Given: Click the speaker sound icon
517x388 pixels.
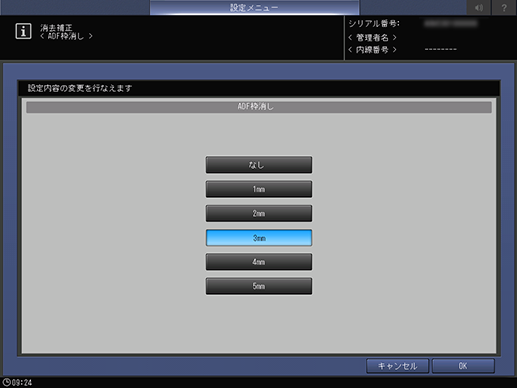Looking at the screenshot, I should (x=478, y=7).
